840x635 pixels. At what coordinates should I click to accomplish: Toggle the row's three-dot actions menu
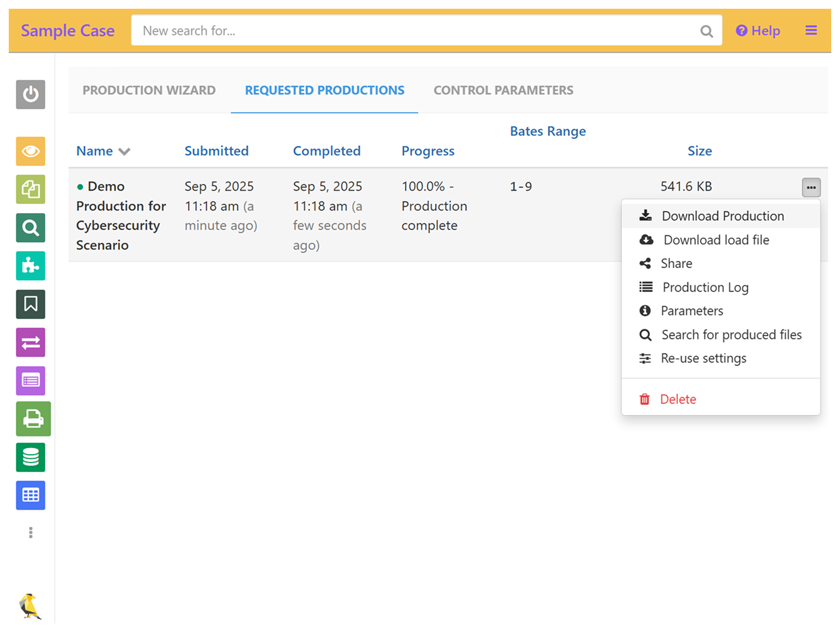tap(811, 187)
